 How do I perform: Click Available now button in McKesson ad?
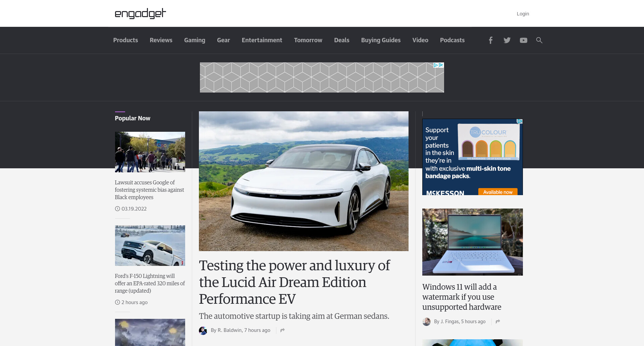click(x=498, y=192)
